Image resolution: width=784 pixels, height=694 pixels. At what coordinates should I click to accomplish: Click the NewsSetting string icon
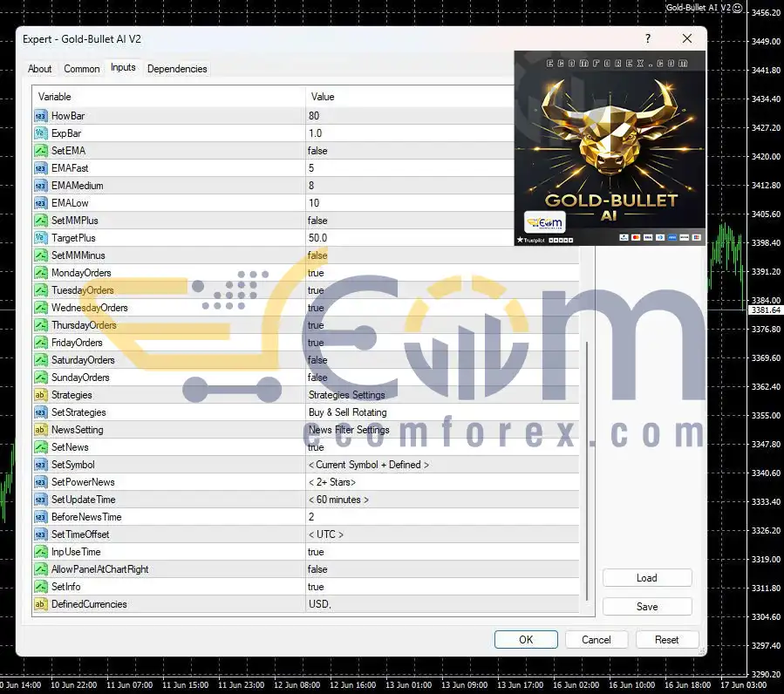click(40, 430)
